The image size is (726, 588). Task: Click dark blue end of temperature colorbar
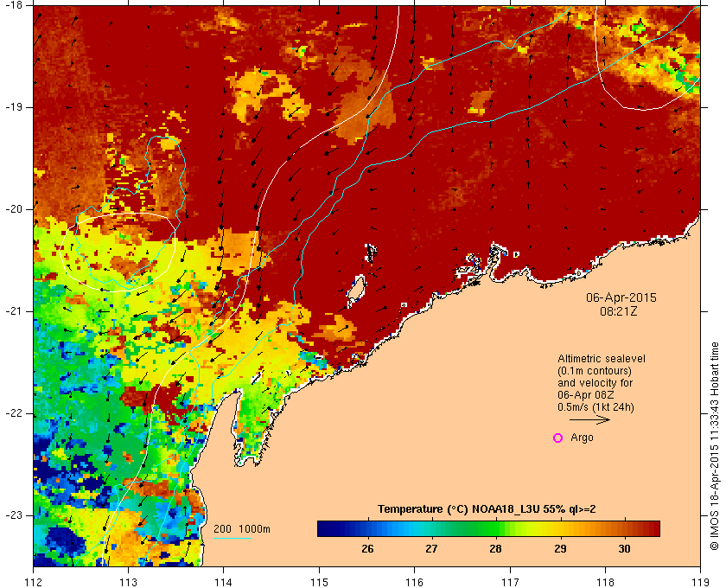point(324,528)
